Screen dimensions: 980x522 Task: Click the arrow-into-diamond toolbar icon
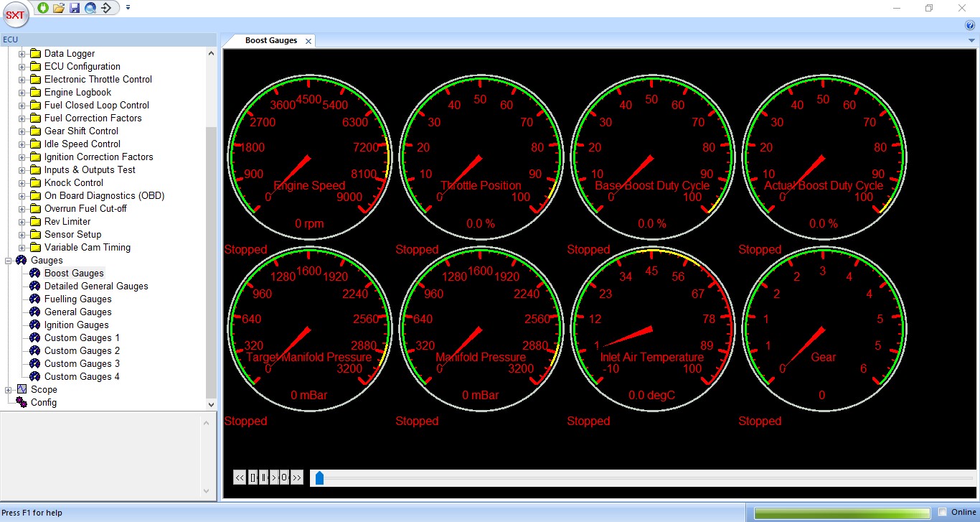coord(106,8)
